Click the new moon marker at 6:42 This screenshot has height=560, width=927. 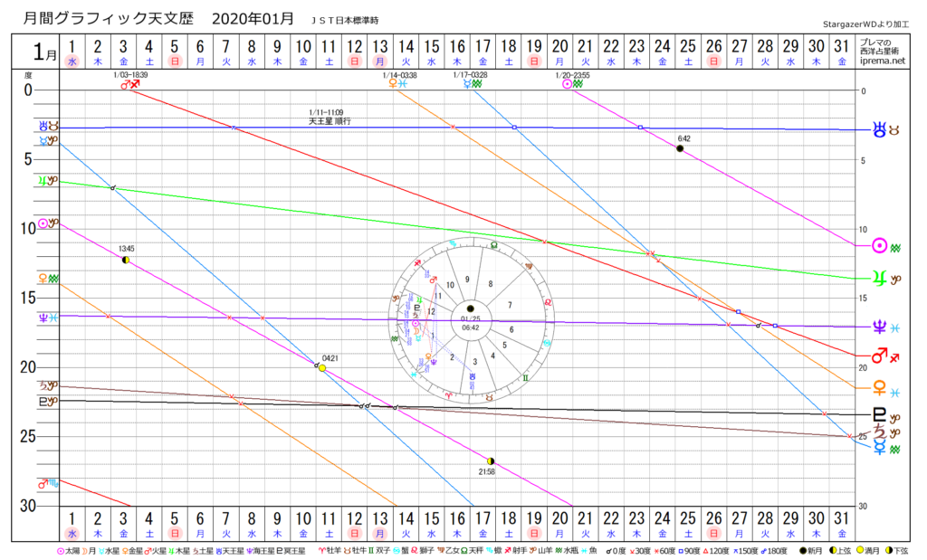tap(679, 148)
